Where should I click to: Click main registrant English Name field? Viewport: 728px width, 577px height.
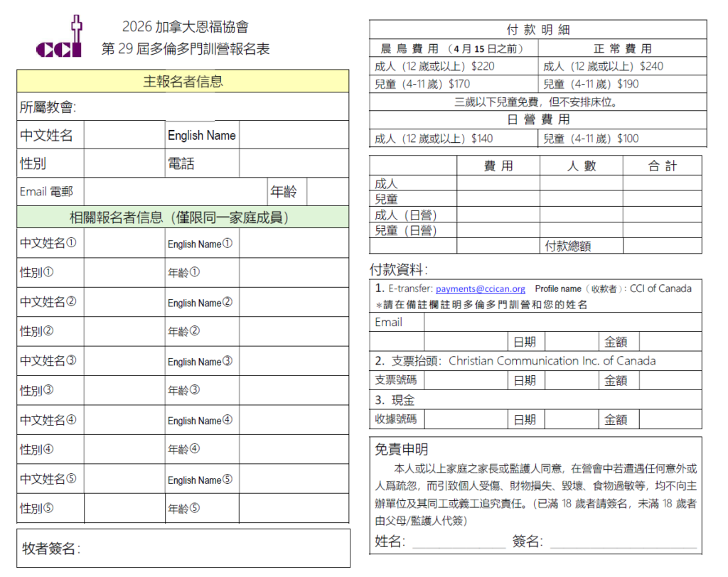(294, 135)
